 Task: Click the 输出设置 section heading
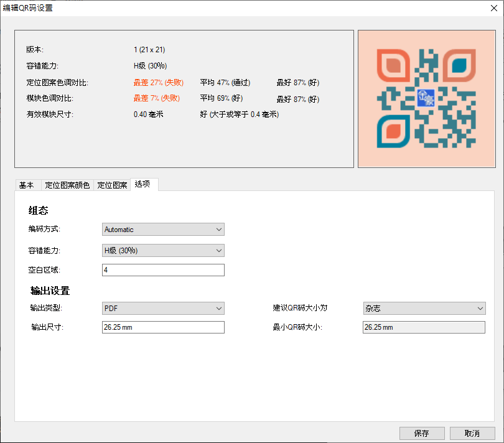(50, 291)
